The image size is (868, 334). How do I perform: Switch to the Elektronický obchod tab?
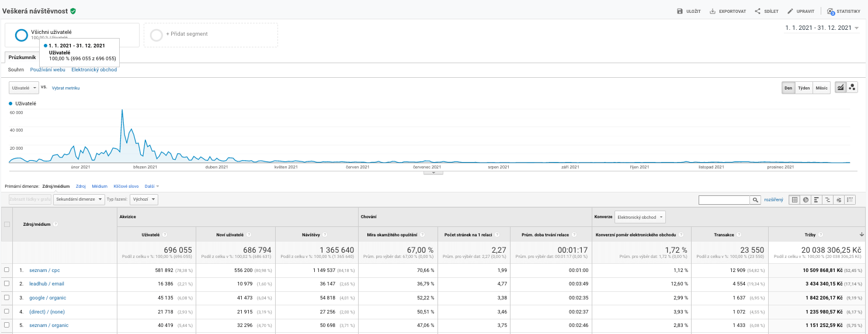[94, 70]
